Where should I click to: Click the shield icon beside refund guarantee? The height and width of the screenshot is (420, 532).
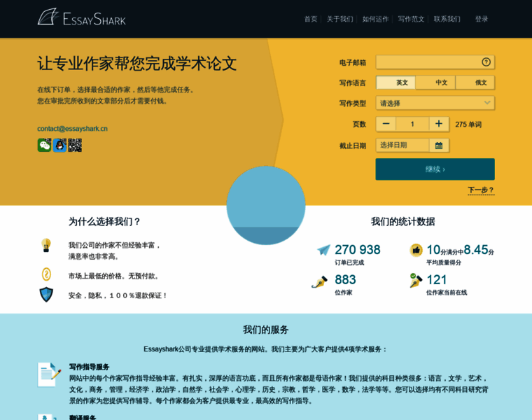46,294
